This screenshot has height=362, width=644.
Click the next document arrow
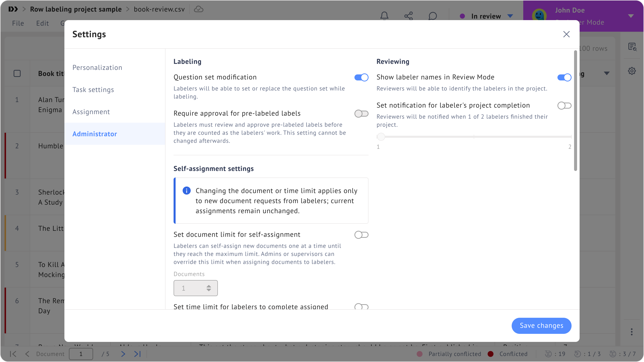coord(123,354)
